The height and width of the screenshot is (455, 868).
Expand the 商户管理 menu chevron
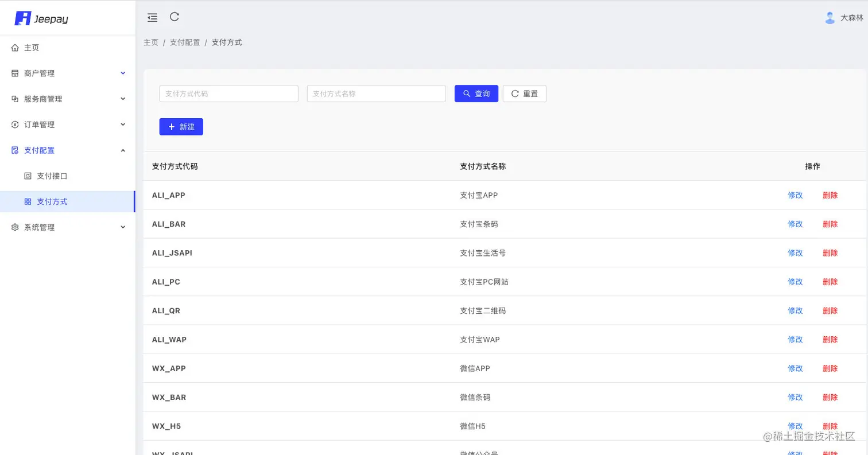(x=123, y=73)
